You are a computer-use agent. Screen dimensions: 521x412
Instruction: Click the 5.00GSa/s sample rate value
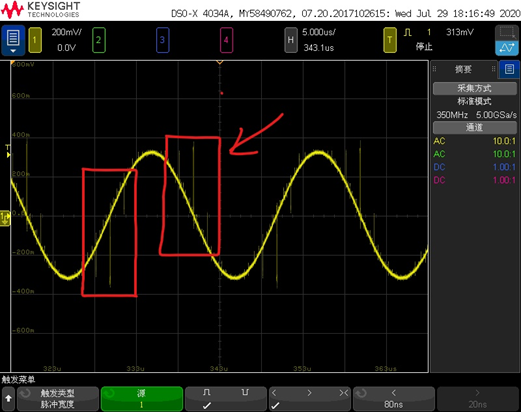496,115
